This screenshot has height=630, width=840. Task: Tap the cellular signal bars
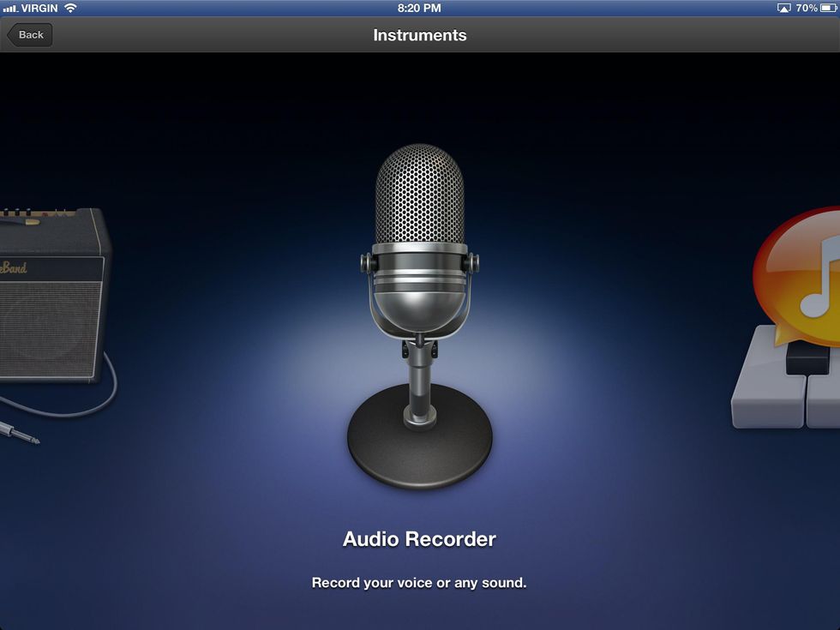click(x=10, y=8)
